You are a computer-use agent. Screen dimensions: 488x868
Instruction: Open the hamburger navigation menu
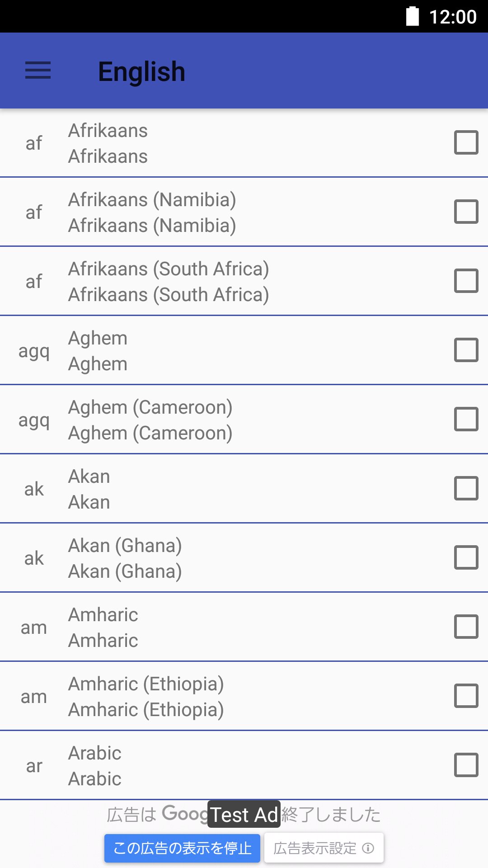(x=38, y=71)
